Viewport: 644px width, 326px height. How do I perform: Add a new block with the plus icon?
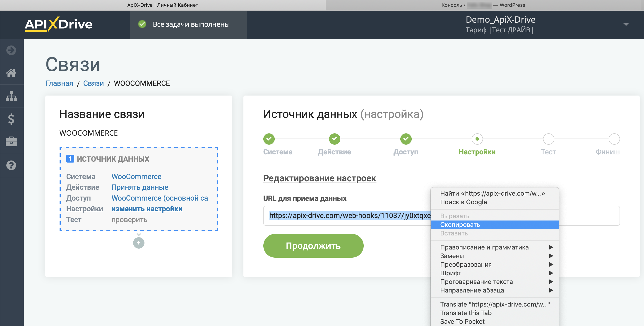tap(139, 243)
